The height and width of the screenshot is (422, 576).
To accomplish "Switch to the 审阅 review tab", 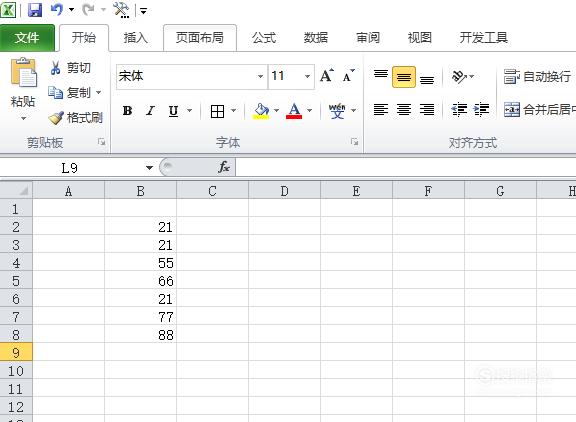I will (368, 37).
